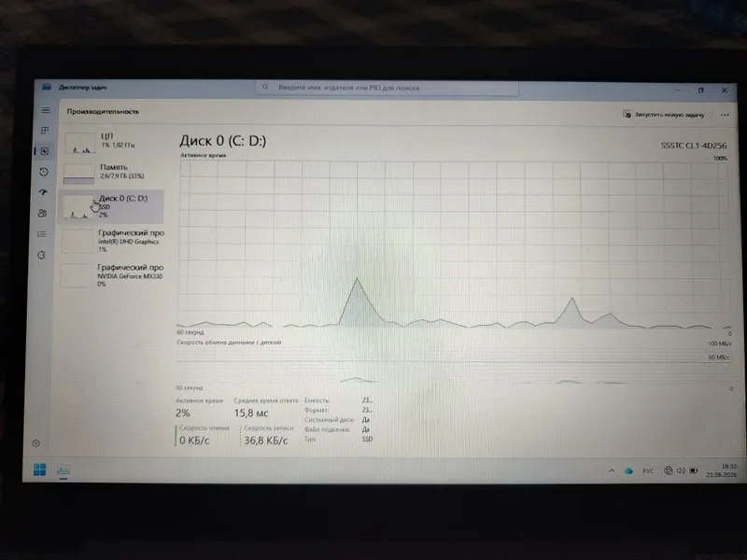Show hidden tray icons chevron
This screenshot has width=747, height=560.
612,471
